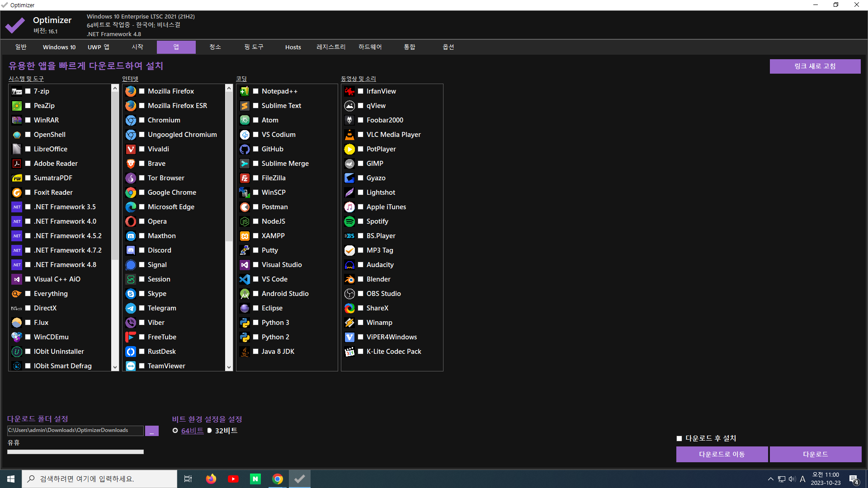Click the Windows search box
Viewport: 868px width, 488px height.
coord(99,479)
